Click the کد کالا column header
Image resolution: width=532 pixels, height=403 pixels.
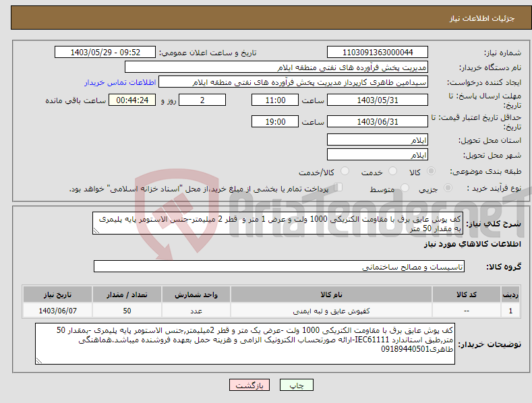(467, 294)
